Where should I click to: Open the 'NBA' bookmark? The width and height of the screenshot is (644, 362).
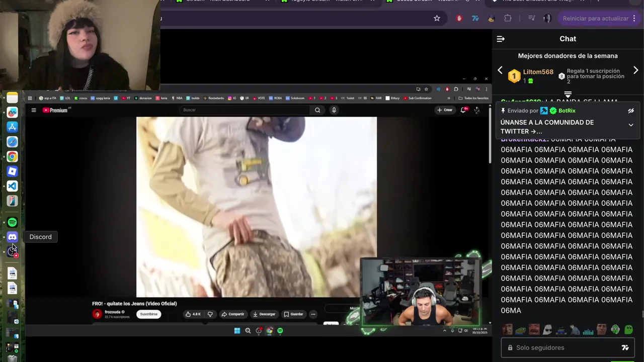coord(177,98)
